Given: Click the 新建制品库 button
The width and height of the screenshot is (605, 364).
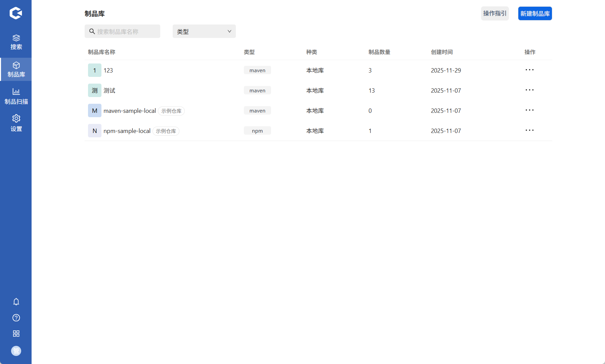Looking at the screenshot, I should [535, 13].
